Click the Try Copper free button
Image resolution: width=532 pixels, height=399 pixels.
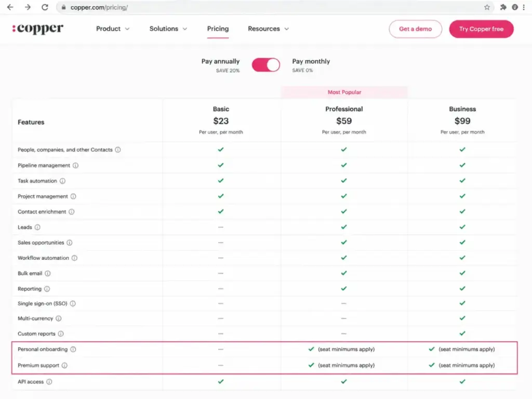[481, 29]
